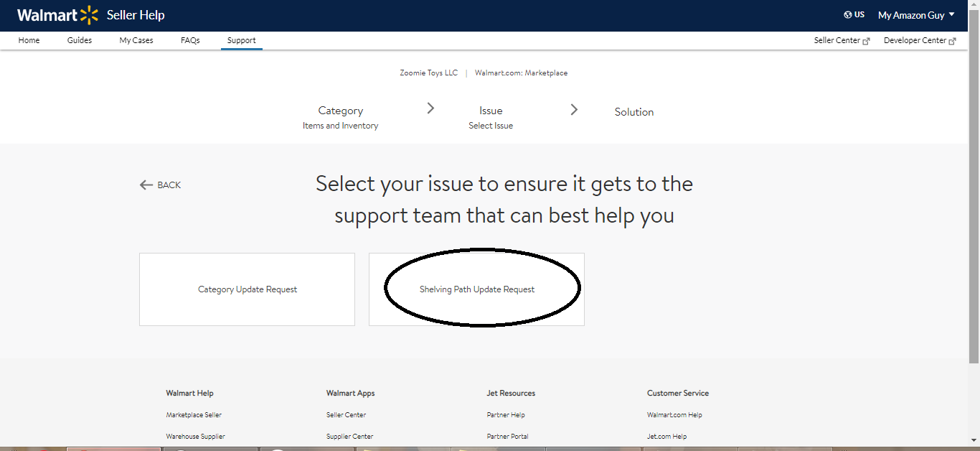Click the Jet Resources footer heading
Screen dimensions: 980x451
click(511, 394)
